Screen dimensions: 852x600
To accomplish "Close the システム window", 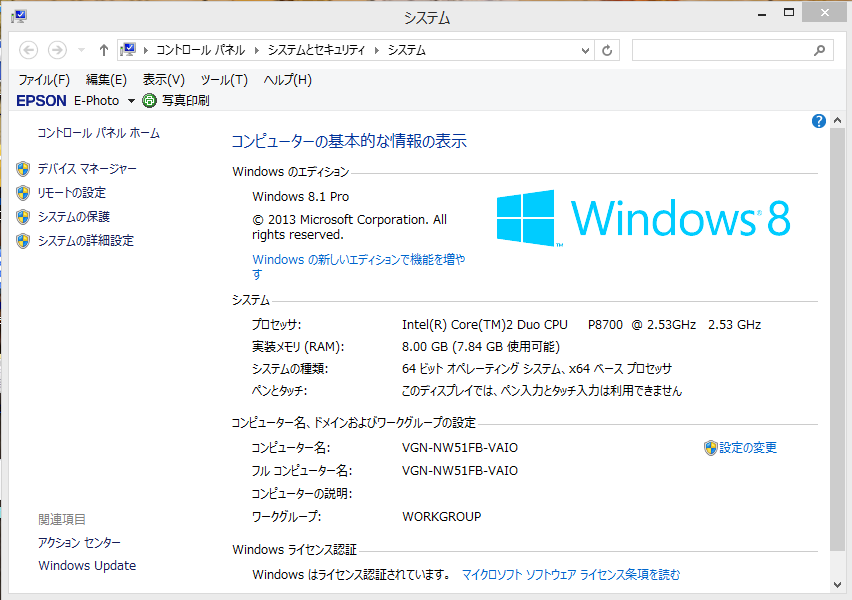I will coord(824,12).
